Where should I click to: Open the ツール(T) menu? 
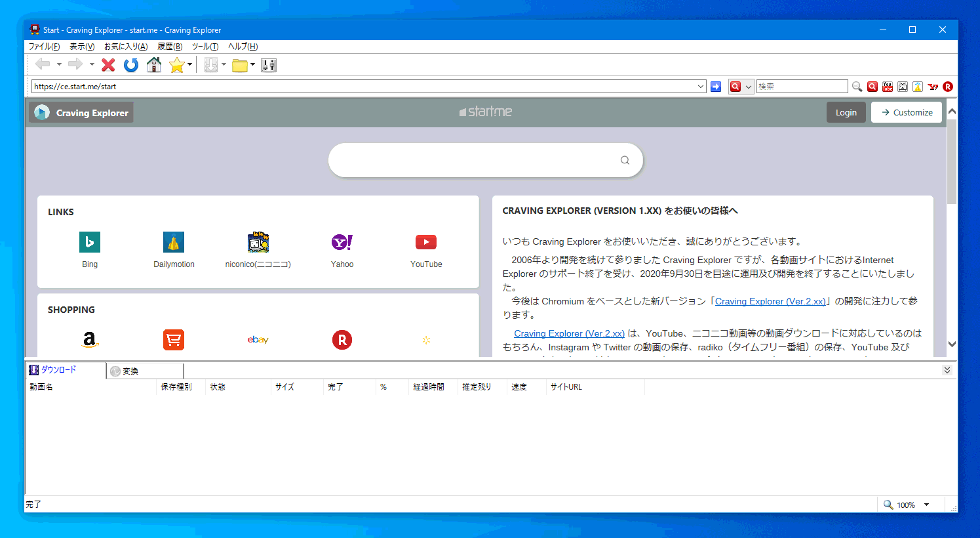tap(205, 47)
